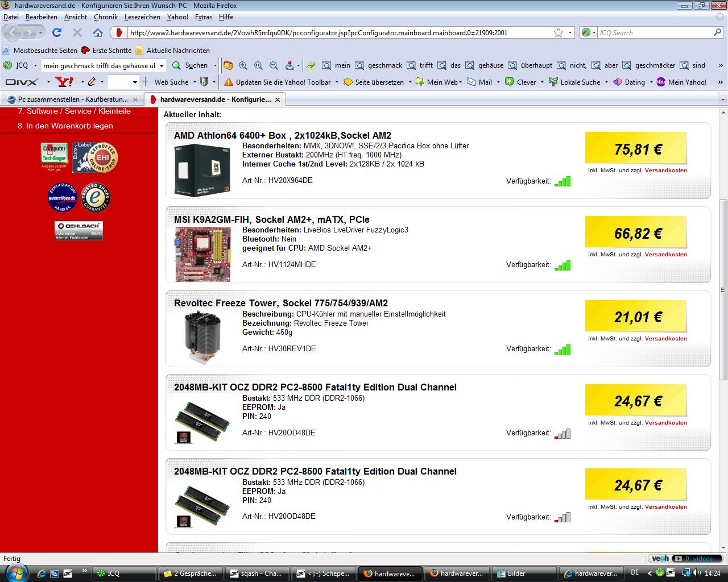Click Updaten Sie die Yahoo! Toolbar button
This screenshot has width=728, height=582.
(278, 82)
